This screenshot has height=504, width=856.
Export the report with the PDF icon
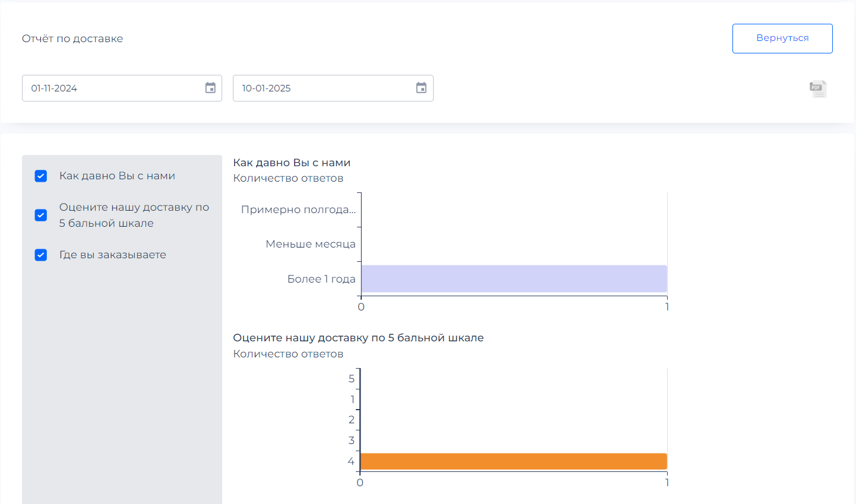818,89
